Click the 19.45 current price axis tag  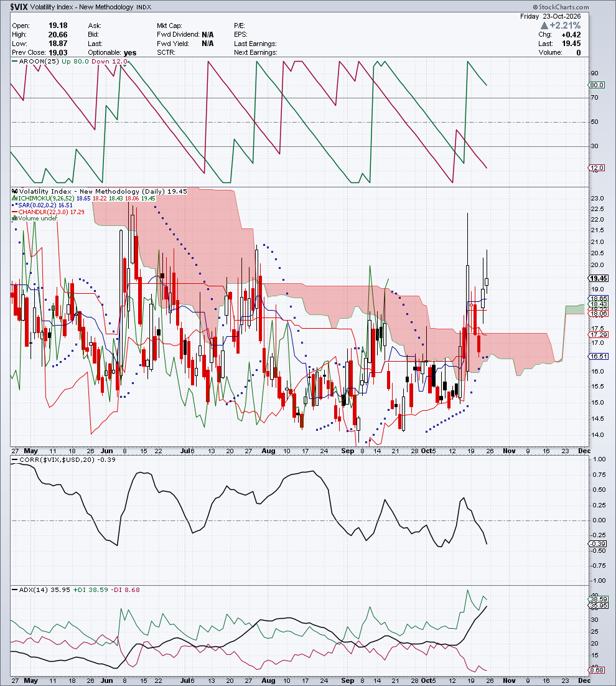[x=599, y=278]
